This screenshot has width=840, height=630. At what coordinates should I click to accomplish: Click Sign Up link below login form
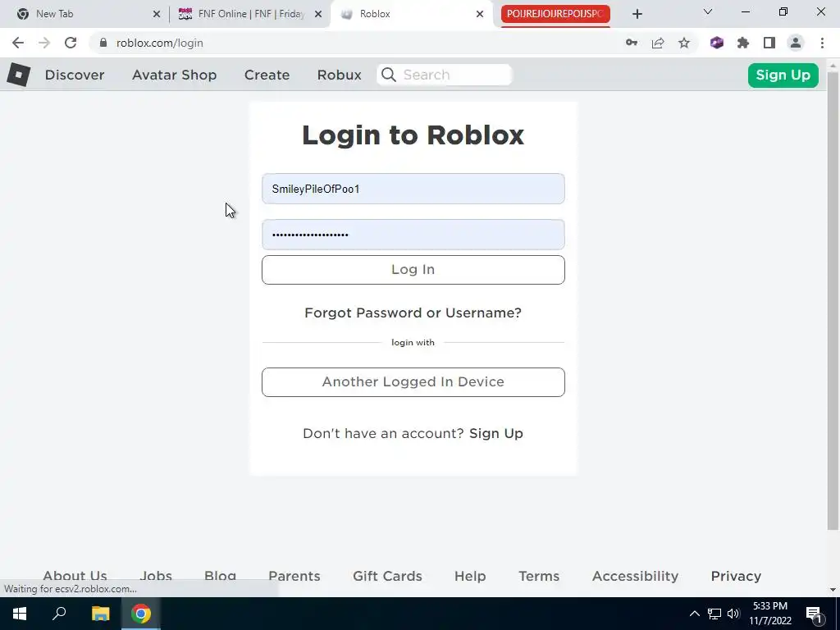(x=496, y=433)
